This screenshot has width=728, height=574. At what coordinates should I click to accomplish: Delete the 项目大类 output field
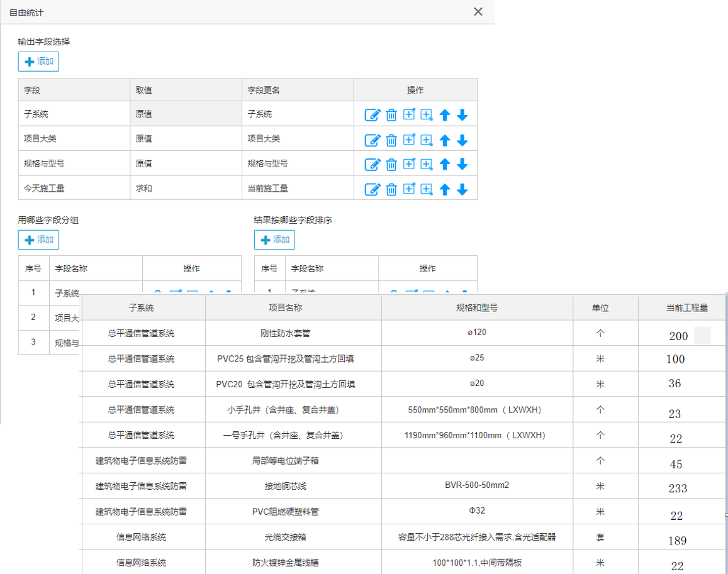[391, 140]
